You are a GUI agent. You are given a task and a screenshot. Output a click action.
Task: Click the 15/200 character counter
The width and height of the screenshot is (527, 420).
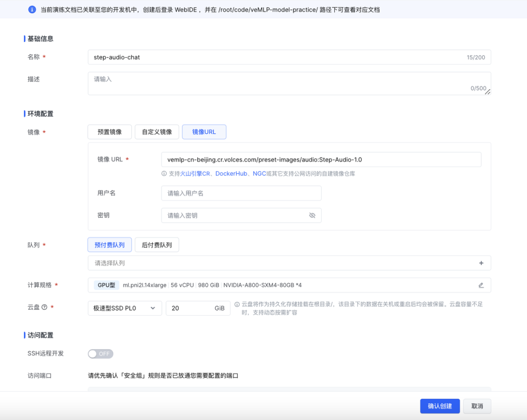coord(476,58)
